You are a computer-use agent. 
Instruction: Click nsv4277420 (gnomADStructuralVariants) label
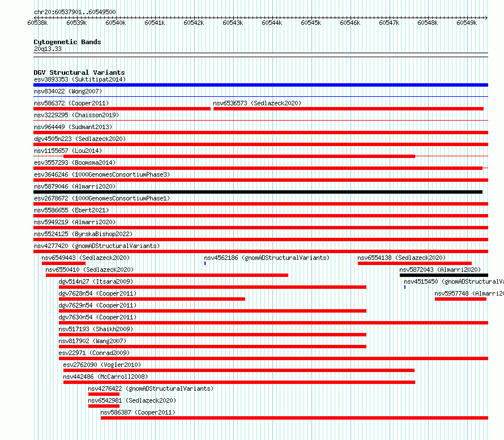pos(97,246)
